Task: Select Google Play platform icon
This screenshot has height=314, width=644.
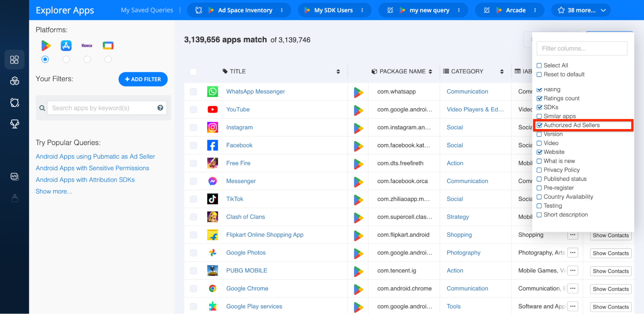Action: (x=46, y=45)
